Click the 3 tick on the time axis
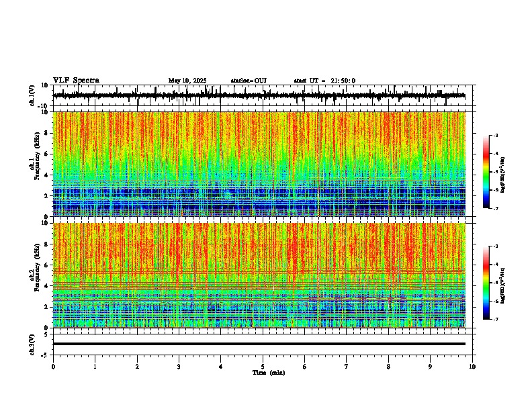This screenshot has height=411, width=532. coord(179,367)
